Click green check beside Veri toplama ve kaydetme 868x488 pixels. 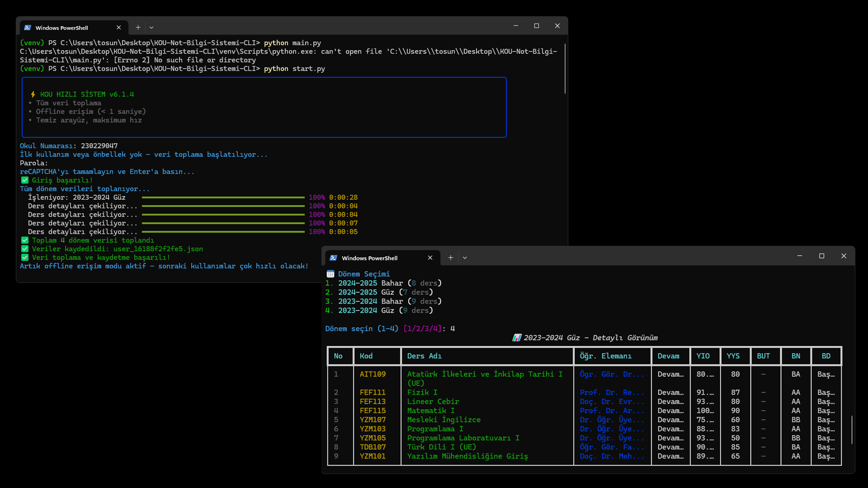(25, 258)
